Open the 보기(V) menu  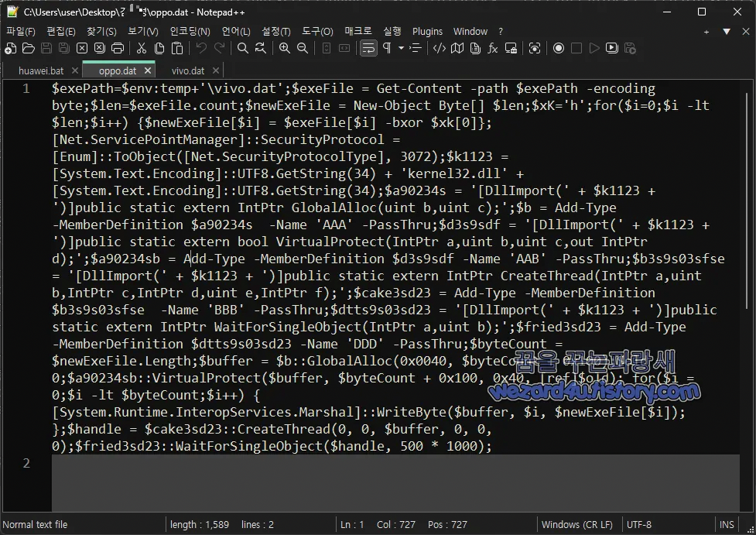(x=142, y=32)
